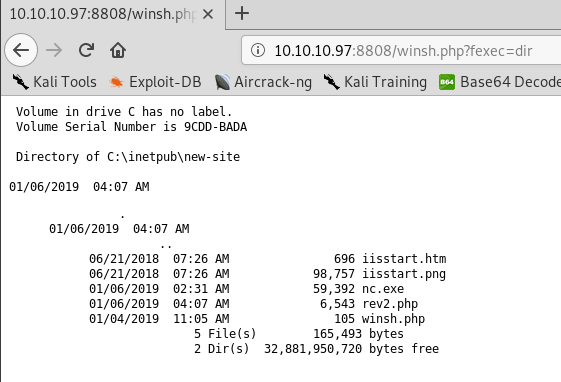Click the 98,757 file size value

334,274
